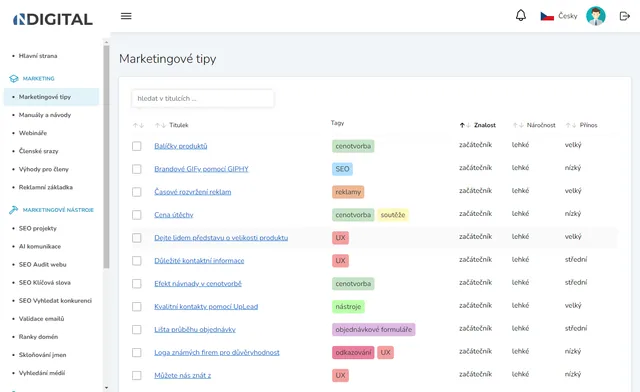Image resolution: width=640 pixels, height=392 pixels.
Task: Check the Brandové GIFy pomocí GIPHY checkbox
Action: [x=137, y=169]
